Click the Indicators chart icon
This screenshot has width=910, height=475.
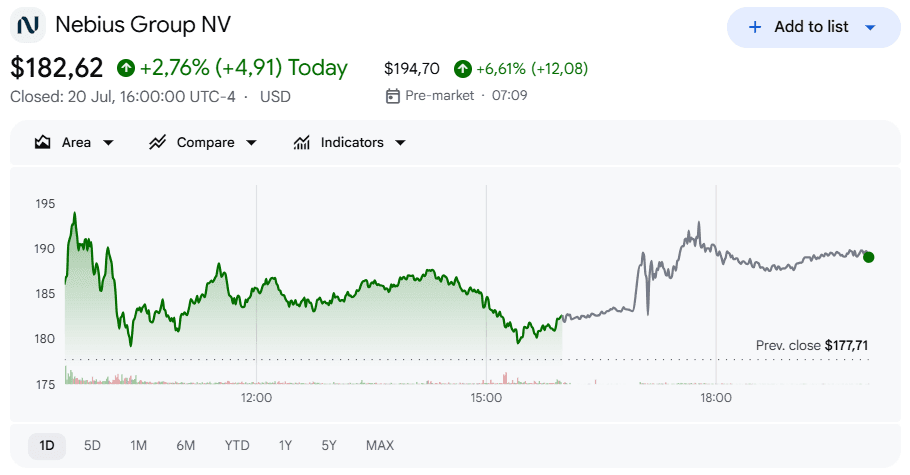301,142
